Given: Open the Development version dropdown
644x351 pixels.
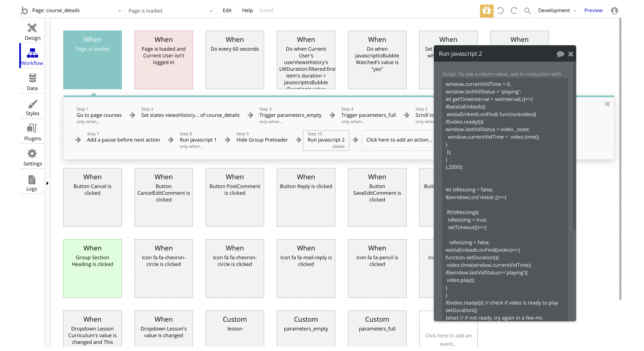Looking at the screenshot, I should (557, 10).
